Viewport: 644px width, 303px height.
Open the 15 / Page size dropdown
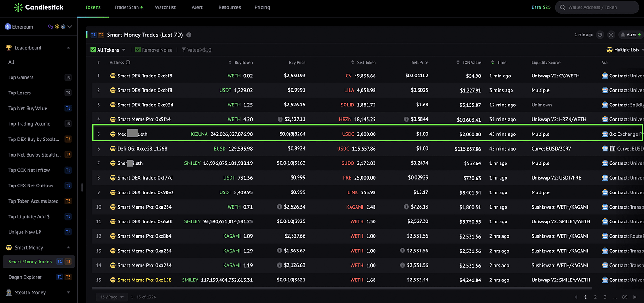tap(112, 297)
